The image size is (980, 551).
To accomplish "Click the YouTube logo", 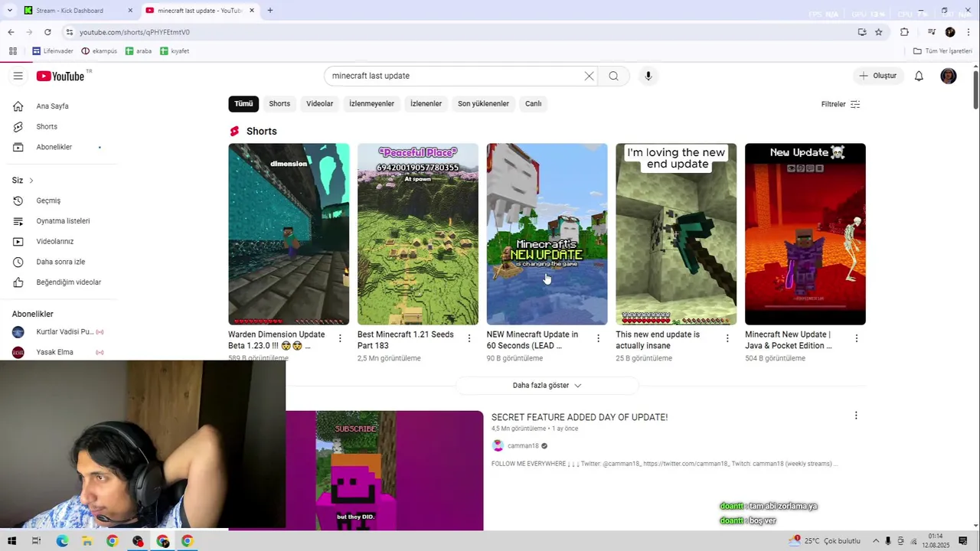I will [x=60, y=76].
